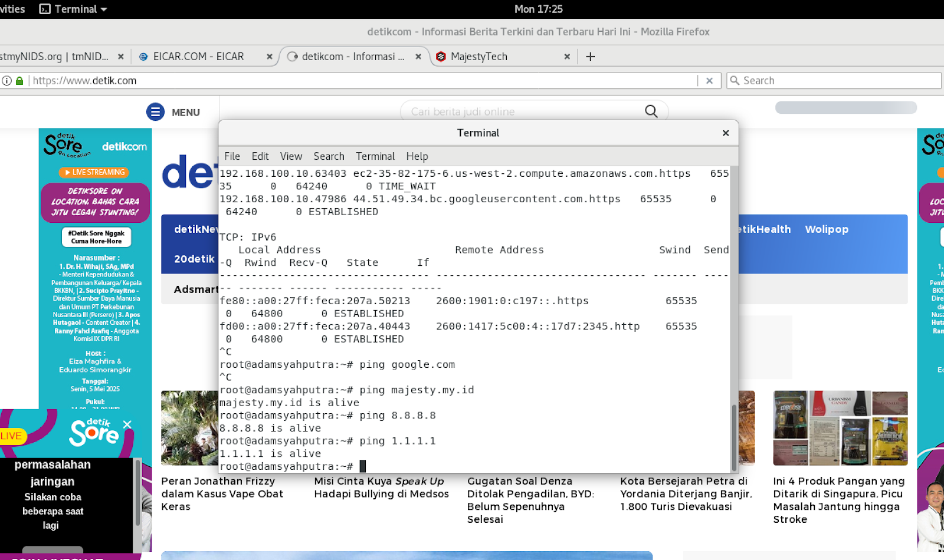The image size is (944, 560).
Task: Open the 20detik navigation link
Action: pos(194,259)
